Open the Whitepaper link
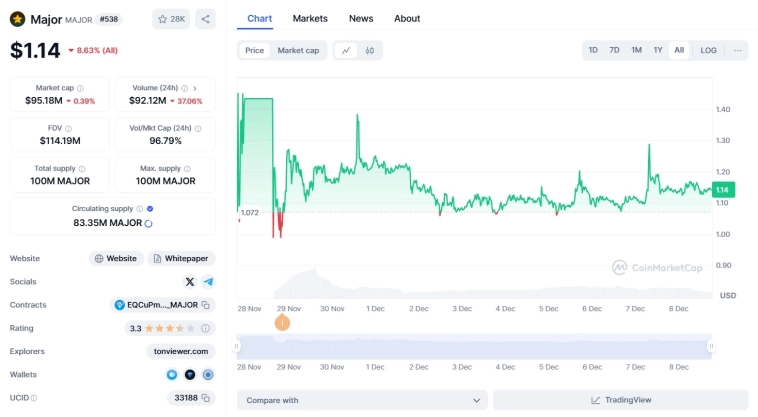This screenshot has height=417, width=758. pyautogui.click(x=182, y=258)
